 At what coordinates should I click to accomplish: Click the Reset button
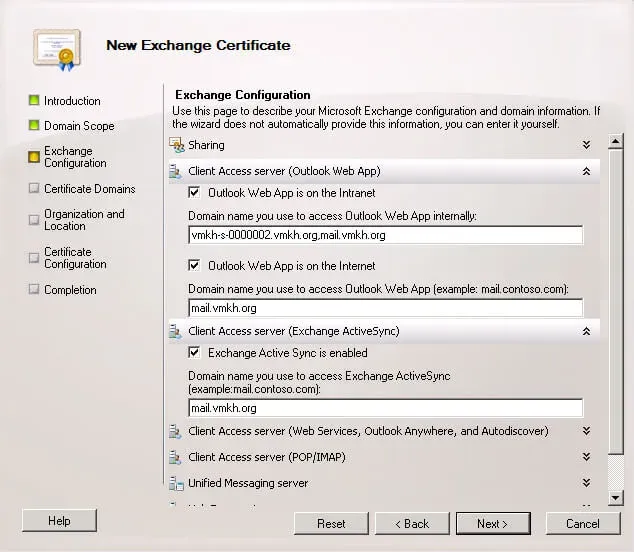click(331, 524)
